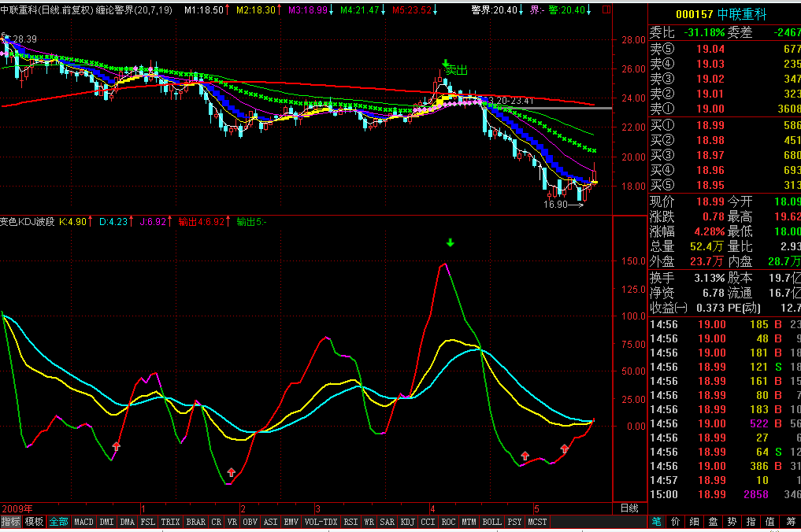Image resolution: width=801 pixels, height=532 pixels.
Task: Click the green down arrow above KDJ peak
Action: (450, 242)
